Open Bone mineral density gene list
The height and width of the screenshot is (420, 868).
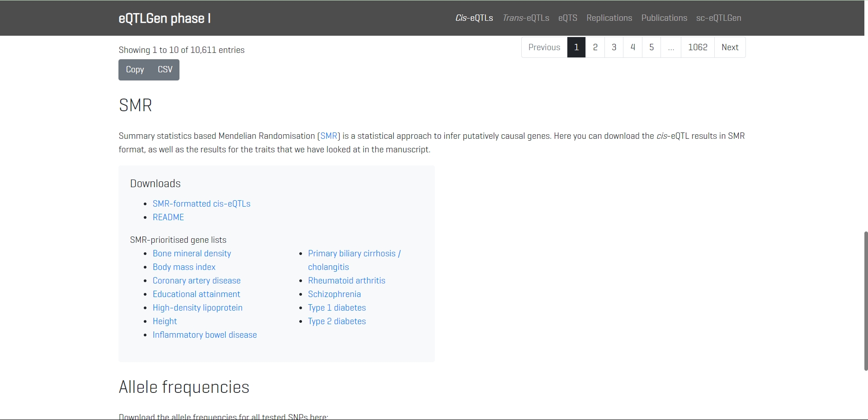(192, 254)
